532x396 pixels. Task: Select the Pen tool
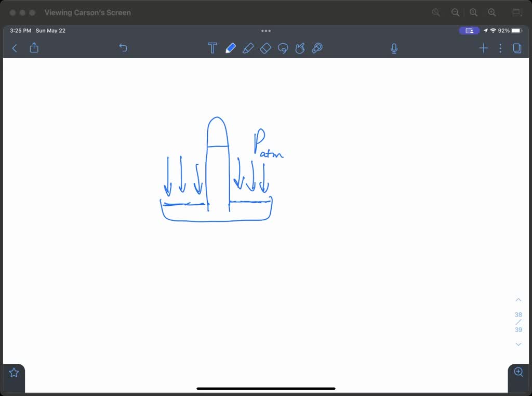[x=230, y=48]
